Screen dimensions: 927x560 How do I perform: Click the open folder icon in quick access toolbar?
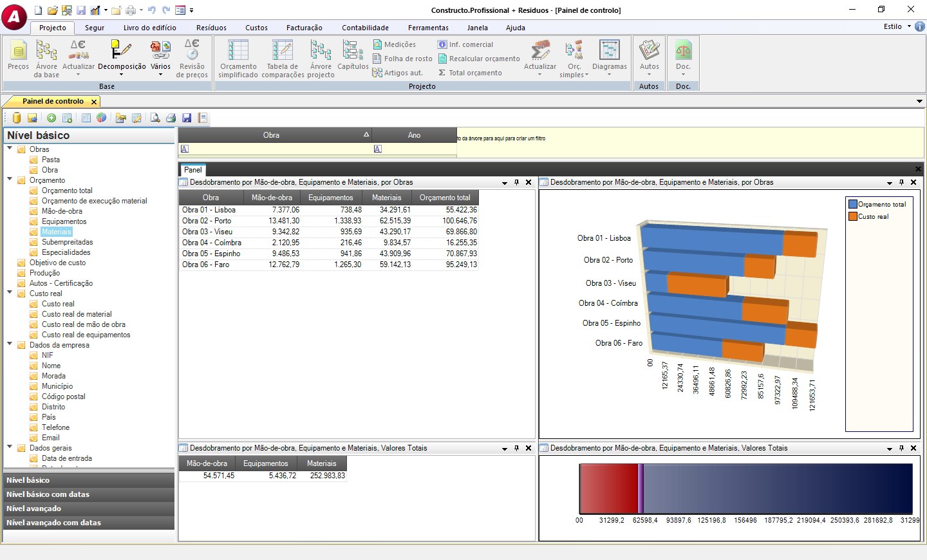[53, 10]
